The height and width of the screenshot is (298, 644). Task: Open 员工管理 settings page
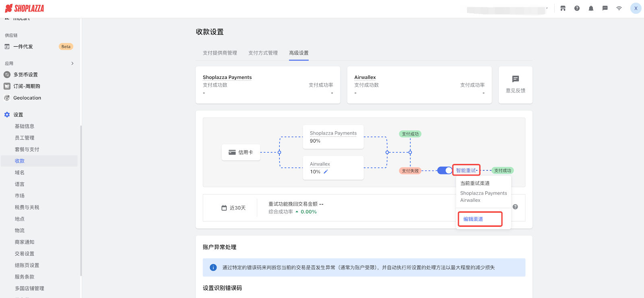pyautogui.click(x=25, y=138)
